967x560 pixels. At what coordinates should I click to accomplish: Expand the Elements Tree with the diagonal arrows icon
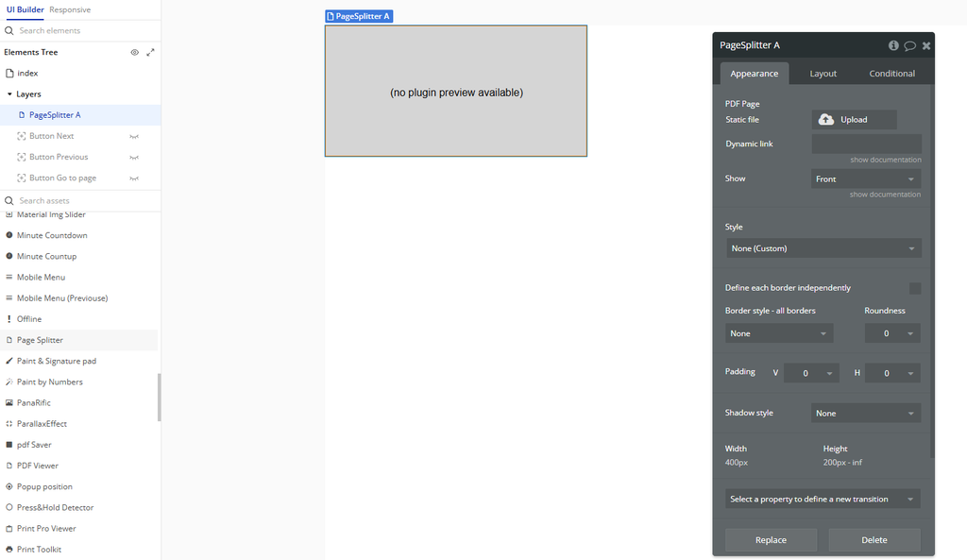click(151, 52)
